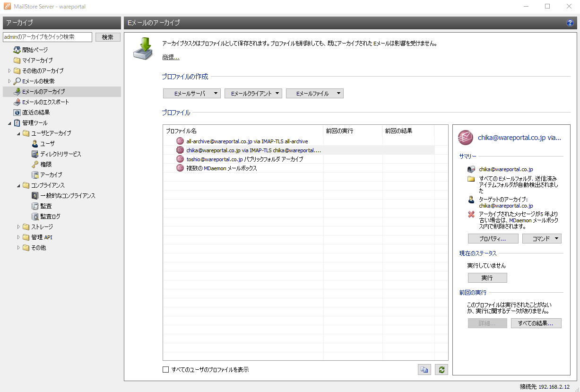The image size is (580, 392).
Task: Click the all-archive profile icon
Action: tap(180, 141)
